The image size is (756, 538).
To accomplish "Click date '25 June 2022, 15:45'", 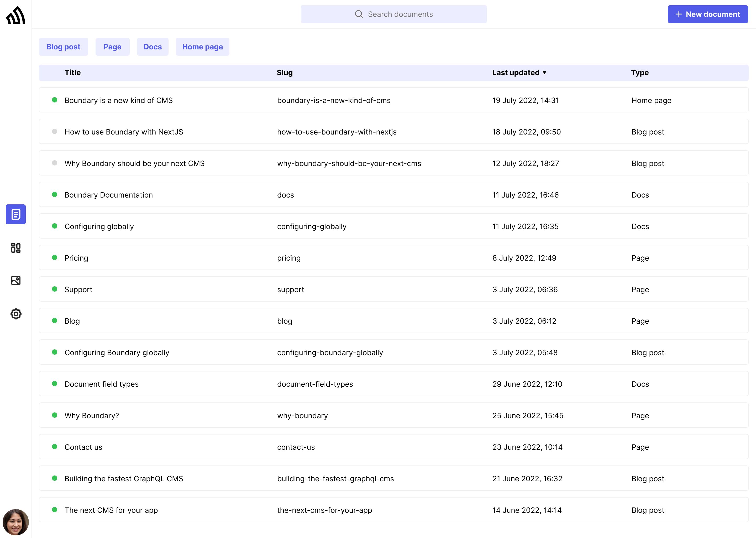I will point(528,415).
